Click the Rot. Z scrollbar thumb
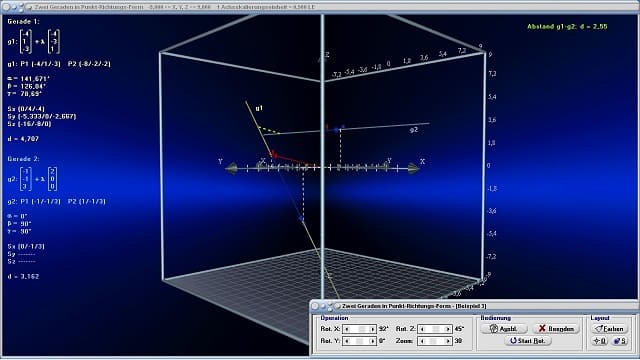The height and width of the screenshot is (360, 640). (436, 329)
